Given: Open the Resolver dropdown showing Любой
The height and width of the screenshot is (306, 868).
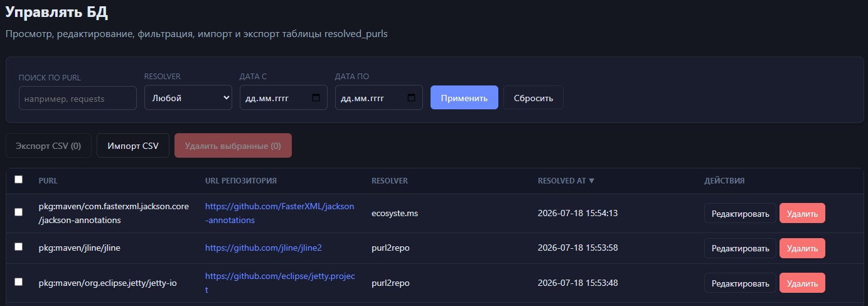Looking at the screenshot, I should point(188,98).
